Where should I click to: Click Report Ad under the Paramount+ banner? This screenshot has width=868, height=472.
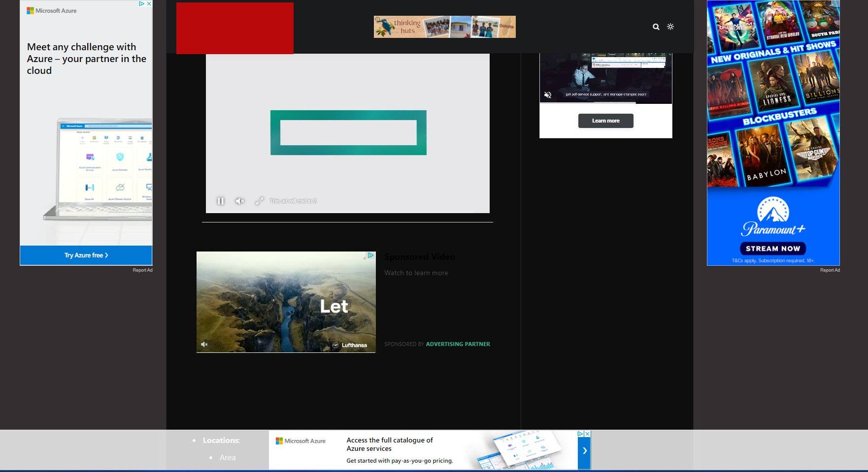pos(830,270)
